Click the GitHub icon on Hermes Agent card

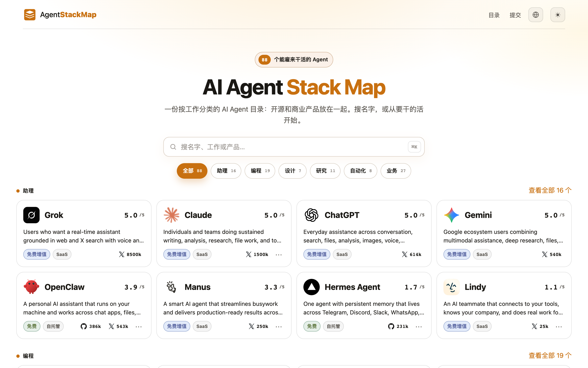coord(391,326)
